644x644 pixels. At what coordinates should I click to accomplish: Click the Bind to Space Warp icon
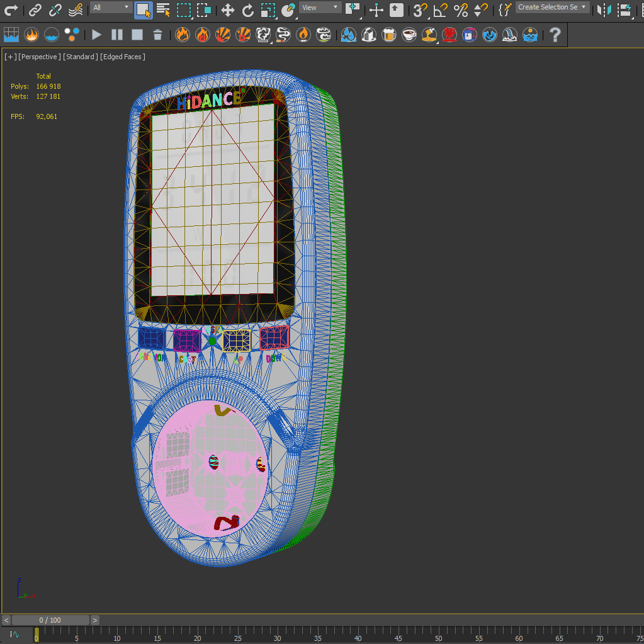point(76,9)
